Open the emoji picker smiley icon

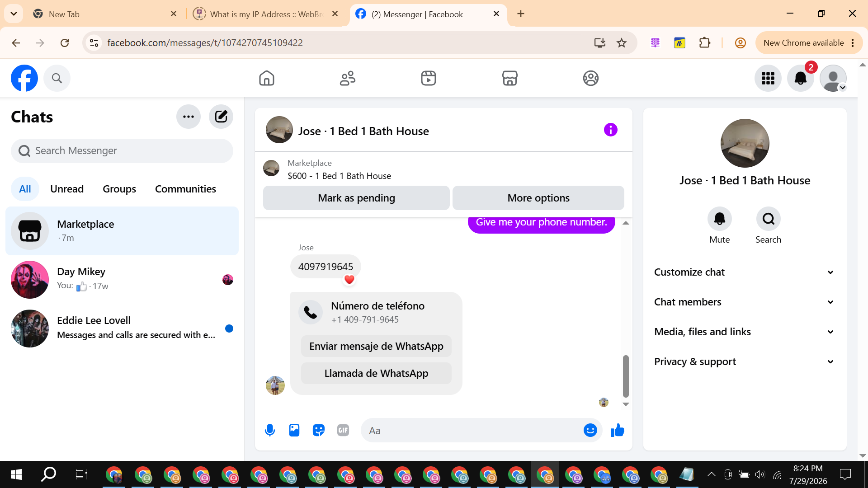[590, 430]
